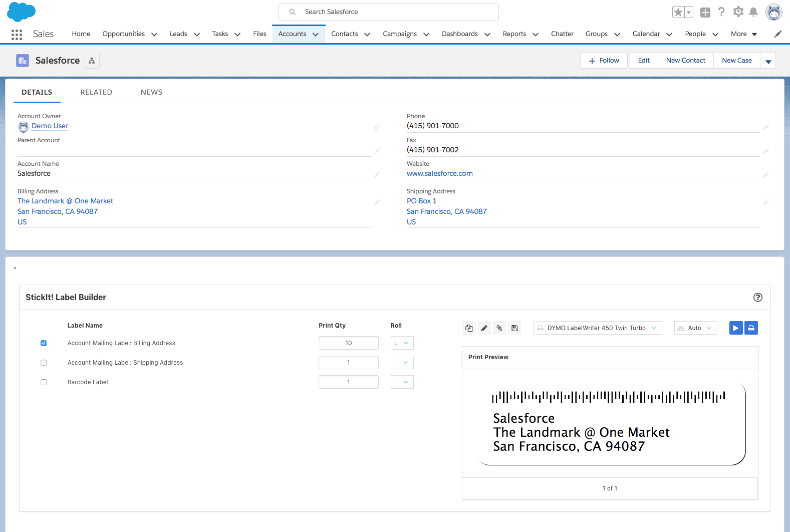Click the blue print button
Viewport: 790px width, 532px height.
tap(751, 328)
